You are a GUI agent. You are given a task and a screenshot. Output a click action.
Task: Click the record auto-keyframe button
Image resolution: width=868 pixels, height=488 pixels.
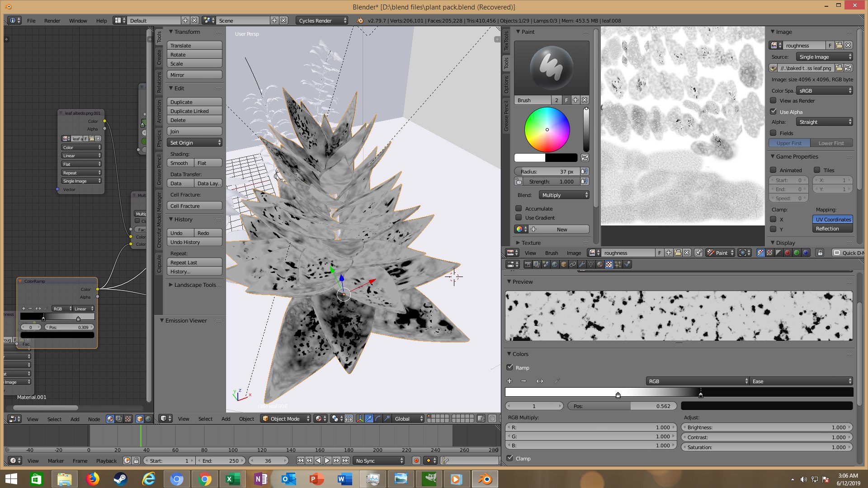tap(416, 460)
